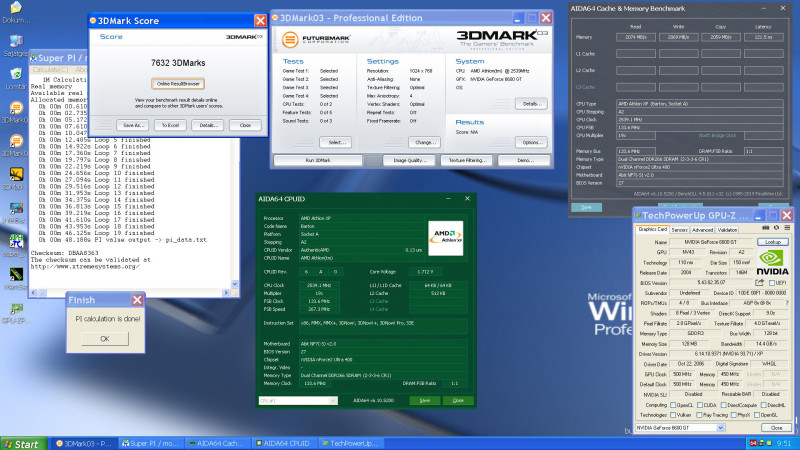The image size is (800, 450).
Task: Select the Sajátgép desktop icon
Action: pos(16,45)
